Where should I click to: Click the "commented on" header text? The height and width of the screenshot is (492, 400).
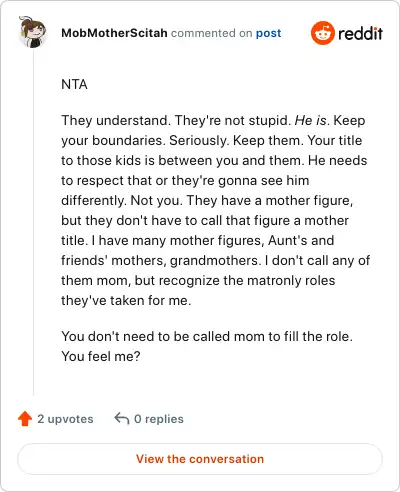(x=211, y=33)
